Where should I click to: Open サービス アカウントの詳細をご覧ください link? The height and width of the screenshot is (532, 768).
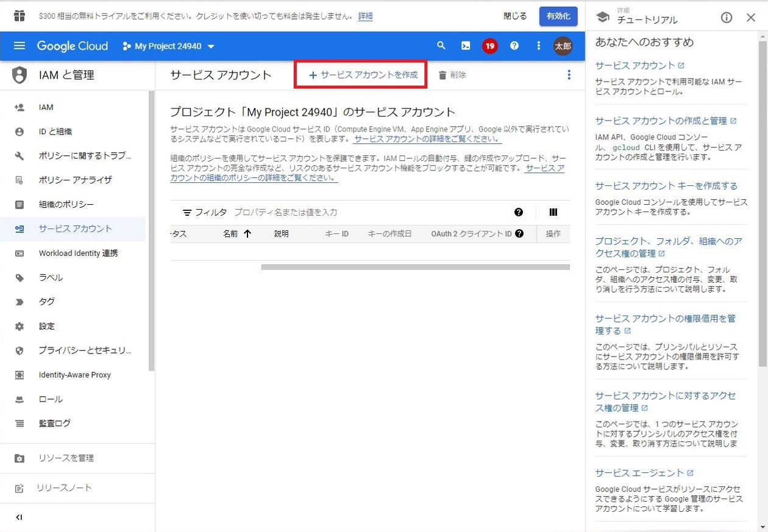click(x=427, y=139)
